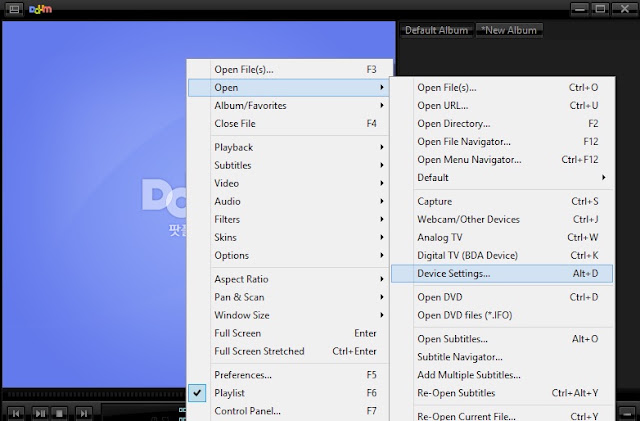Expand the Window Size submenu

tap(289, 315)
